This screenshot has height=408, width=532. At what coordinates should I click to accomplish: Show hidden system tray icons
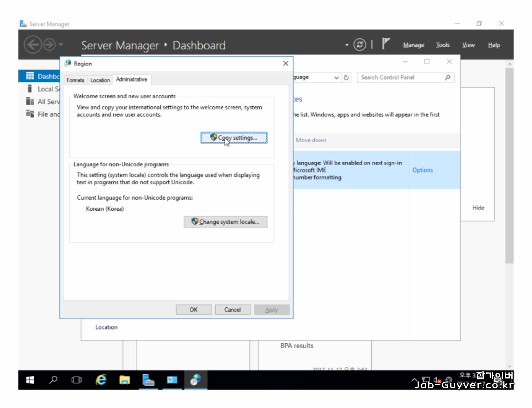pos(414,380)
